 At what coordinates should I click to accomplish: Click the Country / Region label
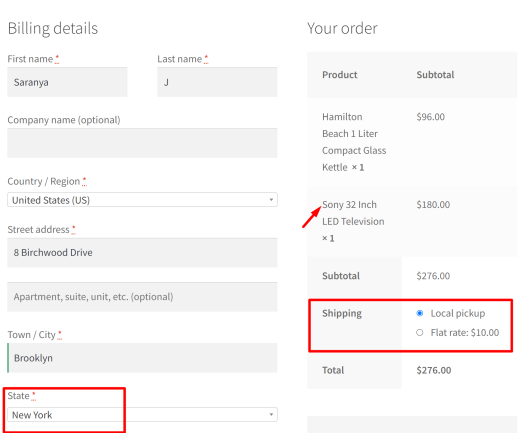click(x=44, y=182)
